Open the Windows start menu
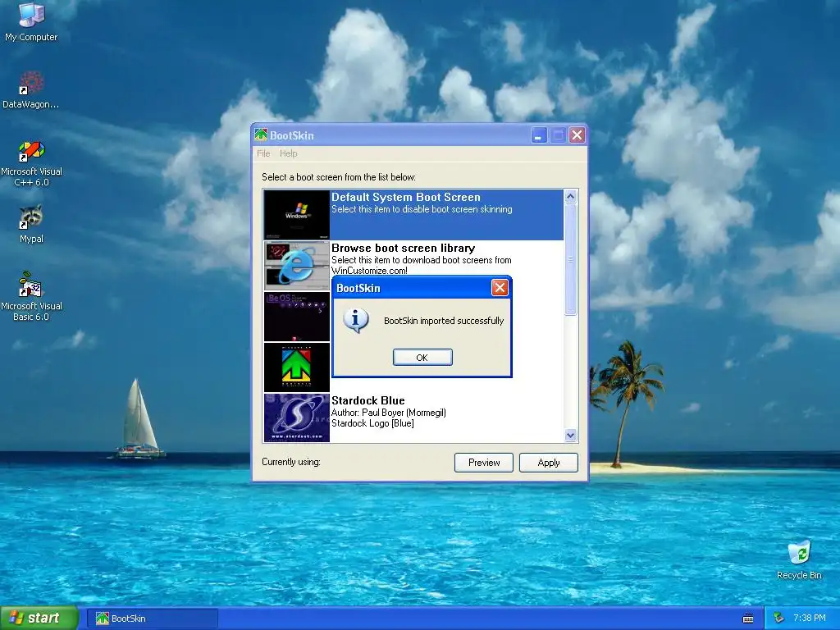840x630 pixels. tap(39, 619)
